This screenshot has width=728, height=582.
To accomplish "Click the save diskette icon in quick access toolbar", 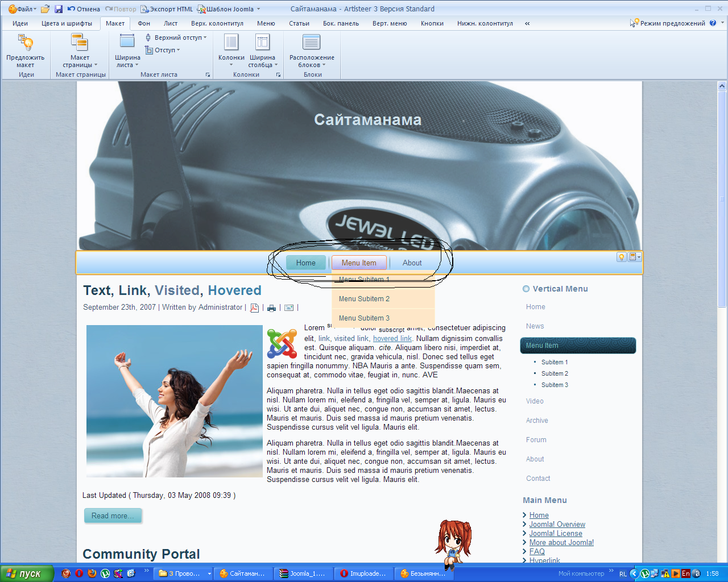I will 59,8.
